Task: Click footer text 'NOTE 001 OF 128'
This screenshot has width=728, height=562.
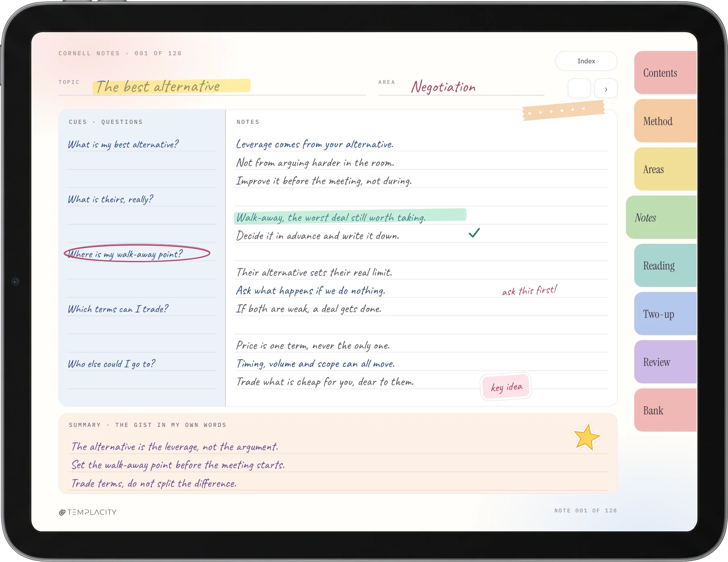Action: 586,510
